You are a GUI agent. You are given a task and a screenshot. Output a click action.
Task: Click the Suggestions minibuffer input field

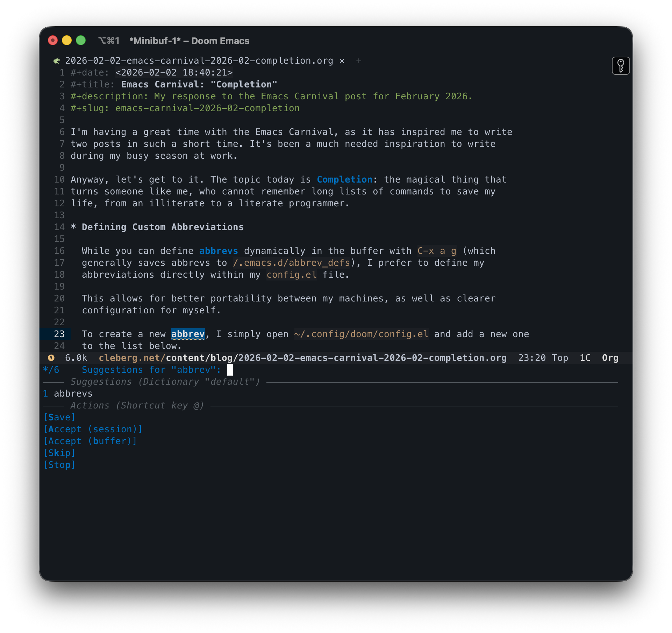click(x=230, y=370)
